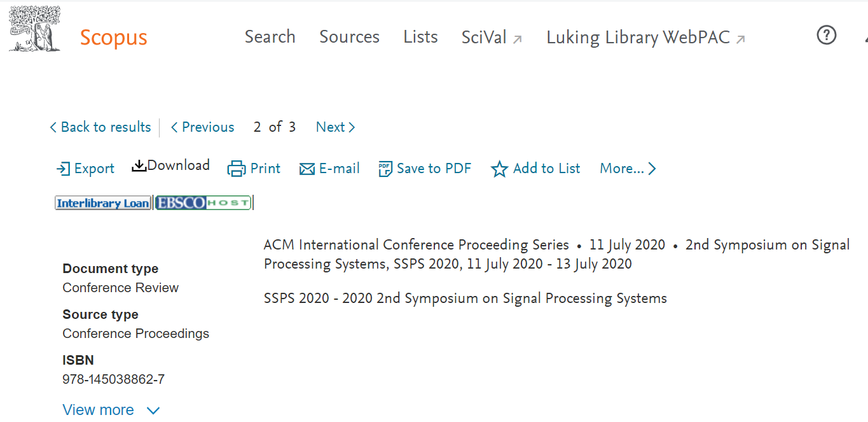
Task: Open the Sources menu item
Action: tap(349, 37)
